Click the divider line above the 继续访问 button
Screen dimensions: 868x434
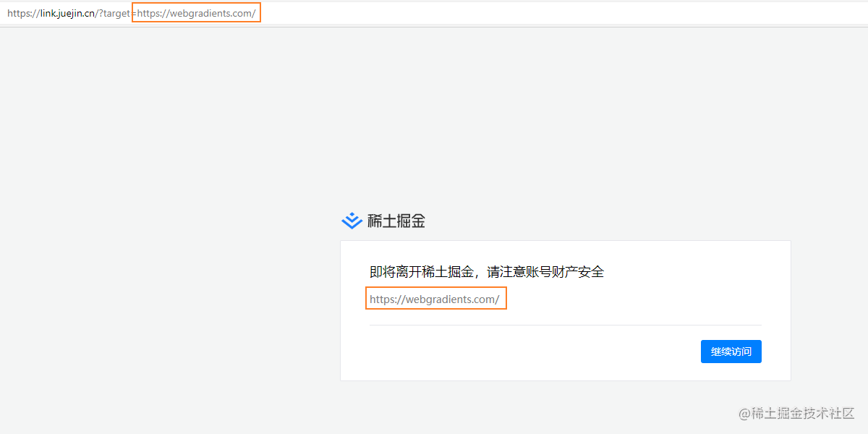coord(566,325)
